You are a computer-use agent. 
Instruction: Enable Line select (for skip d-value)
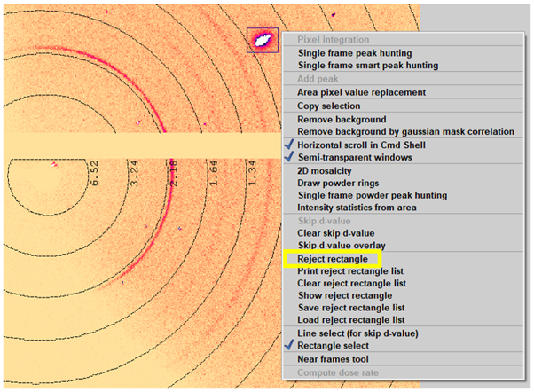[x=357, y=333]
